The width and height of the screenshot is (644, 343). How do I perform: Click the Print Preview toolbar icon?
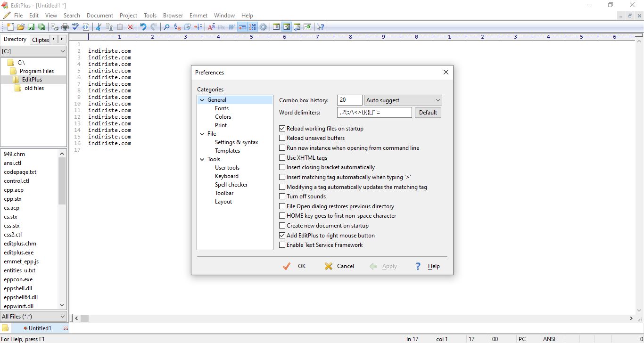tap(55, 27)
